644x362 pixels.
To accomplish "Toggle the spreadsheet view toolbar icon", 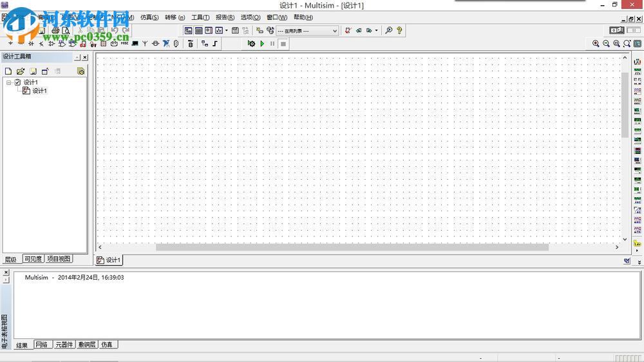I will [199, 30].
